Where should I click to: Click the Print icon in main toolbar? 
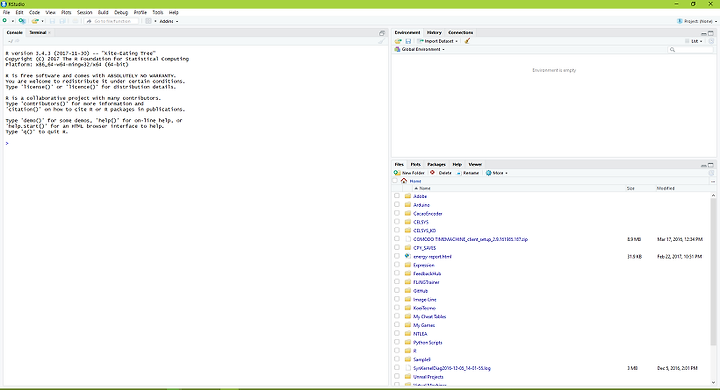tap(75, 21)
